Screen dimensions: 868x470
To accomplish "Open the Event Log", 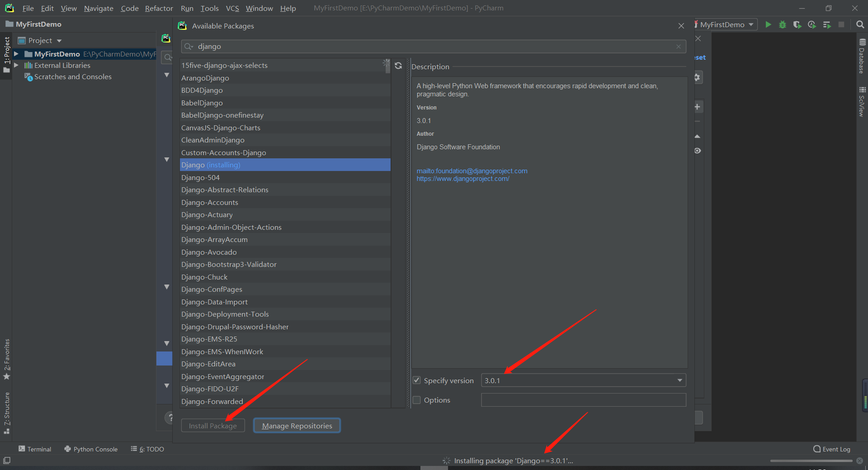I will click(x=832, y=449).
